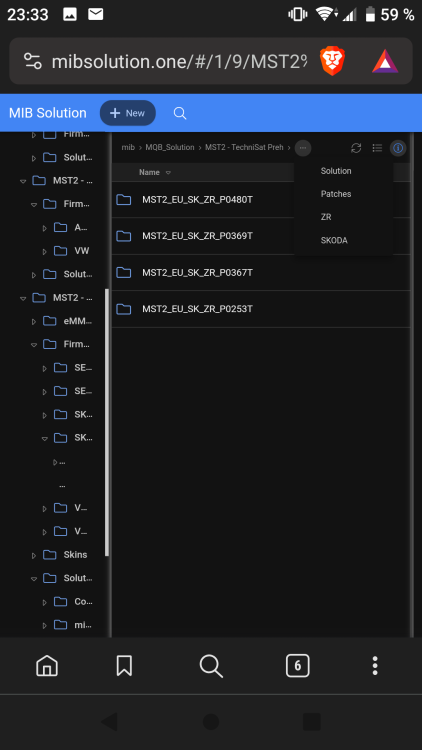Open browser bookmarks icon
The image size is (422, 750).
point(124,665)
